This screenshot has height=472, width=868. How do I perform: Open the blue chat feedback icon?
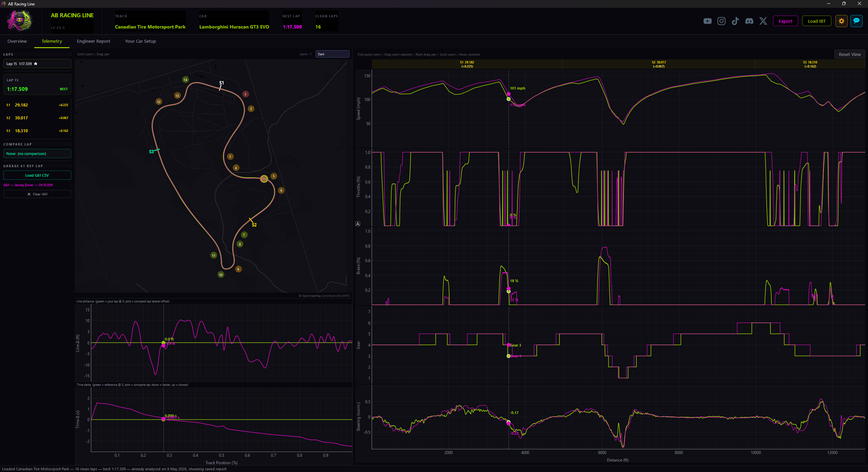tap(856, 21)
